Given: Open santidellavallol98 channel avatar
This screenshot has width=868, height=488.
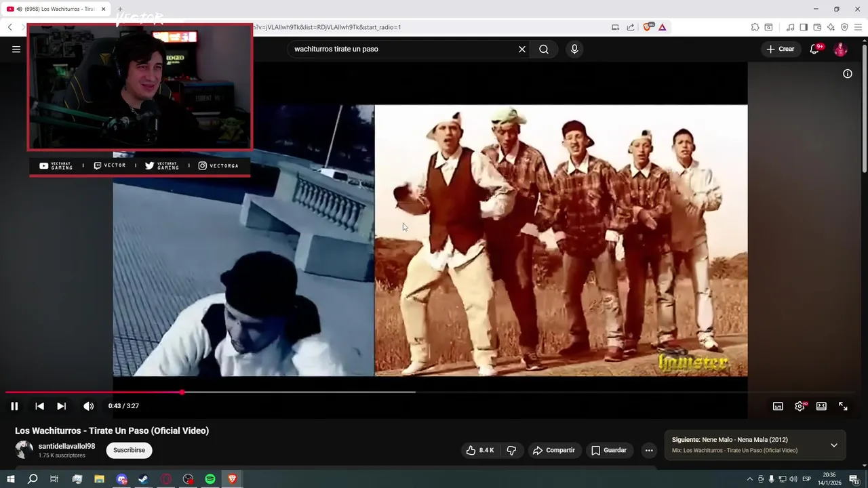Looking at the screenshot, I should point(24,450).
